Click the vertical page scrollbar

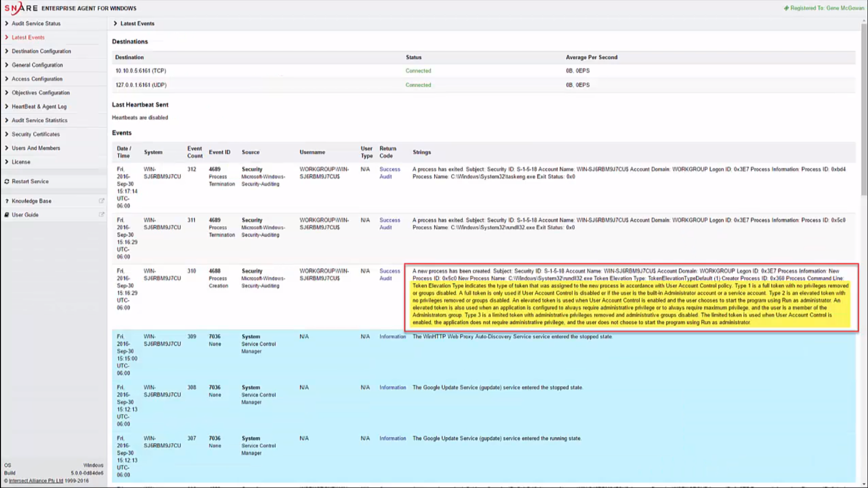click(864, 108)
